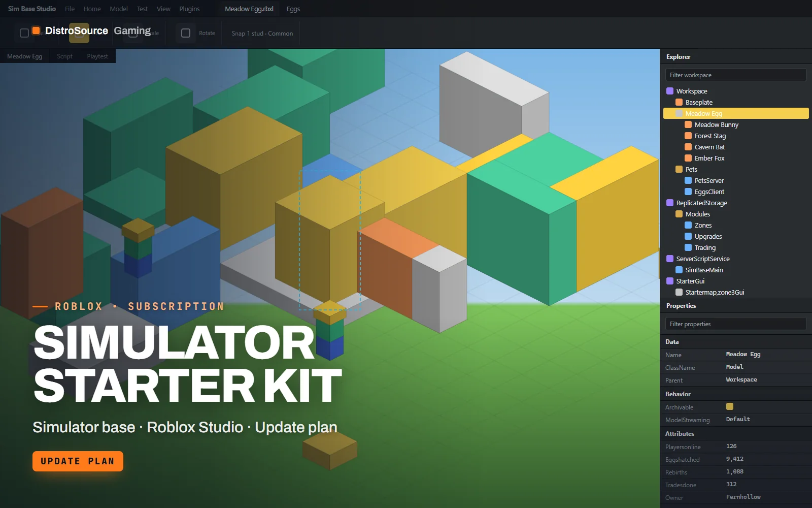Click the UPDATE PLAN button
812x508 pixels.
tap(78, 461)
